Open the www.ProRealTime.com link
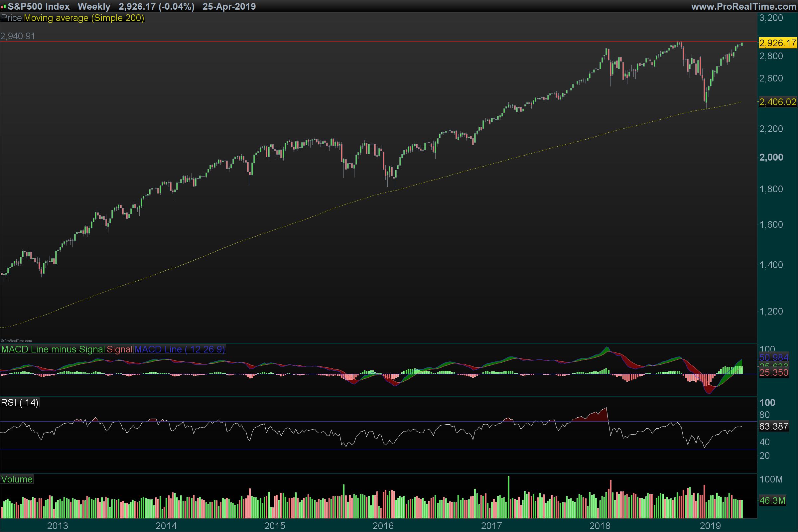Viewport: 798px width, 532px height. point(744,6)
